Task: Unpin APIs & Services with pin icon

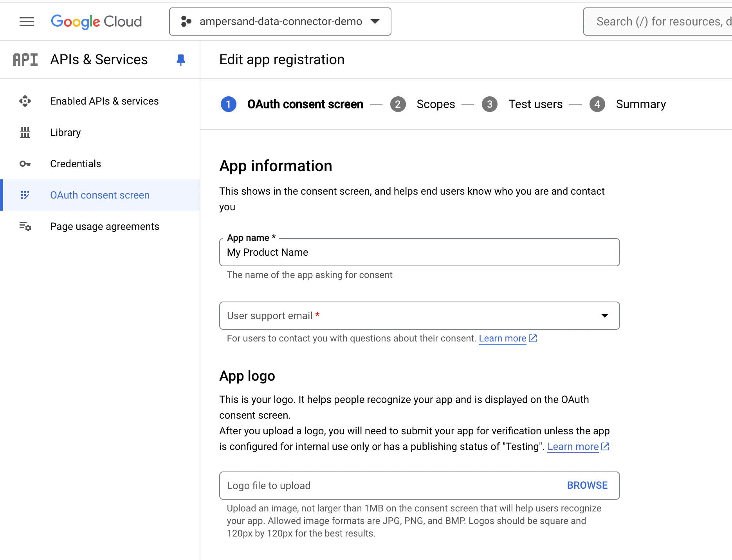Action: click(180, 60)
